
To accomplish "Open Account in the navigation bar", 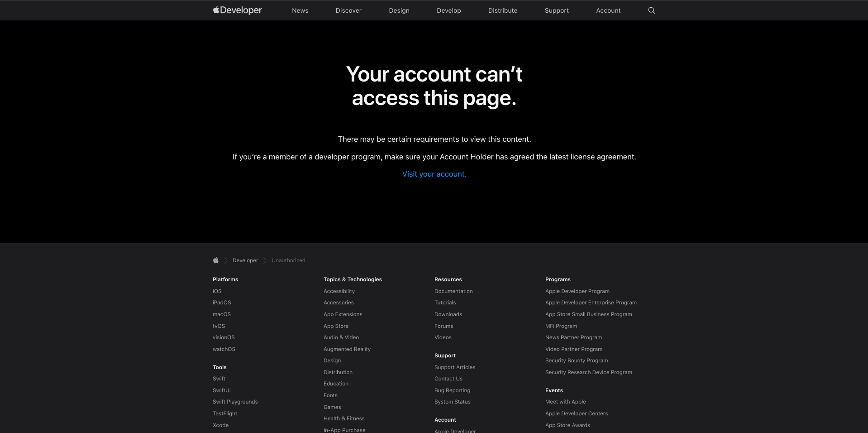I will (608, 10).
